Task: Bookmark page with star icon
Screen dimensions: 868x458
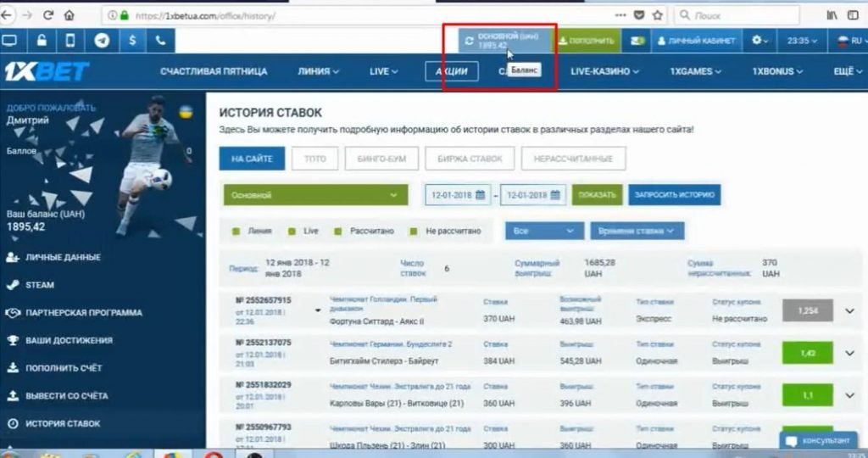Action: coord(657,15)
